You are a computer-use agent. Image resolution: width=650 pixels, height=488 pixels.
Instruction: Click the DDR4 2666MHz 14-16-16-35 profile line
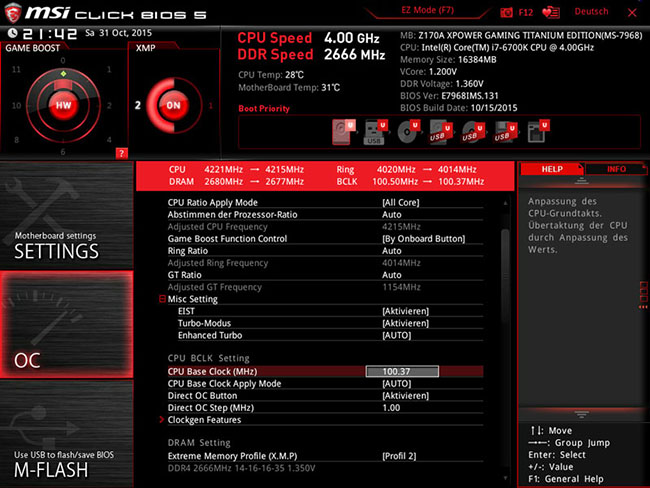pos(241,468)
